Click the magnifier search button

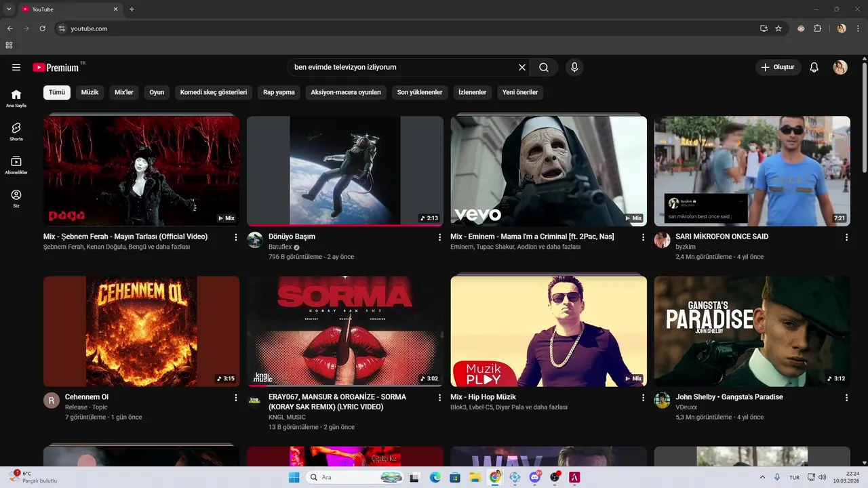coord(544,67)
